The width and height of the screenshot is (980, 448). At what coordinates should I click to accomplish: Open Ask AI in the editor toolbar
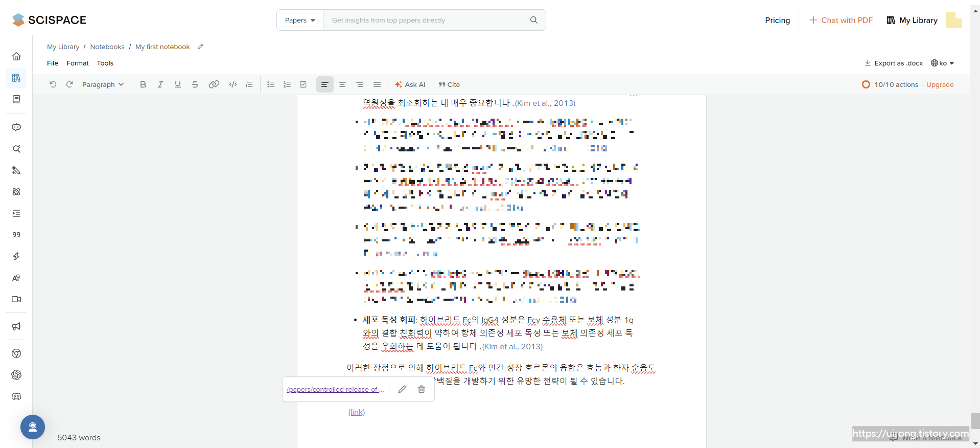tap(410, 84)
